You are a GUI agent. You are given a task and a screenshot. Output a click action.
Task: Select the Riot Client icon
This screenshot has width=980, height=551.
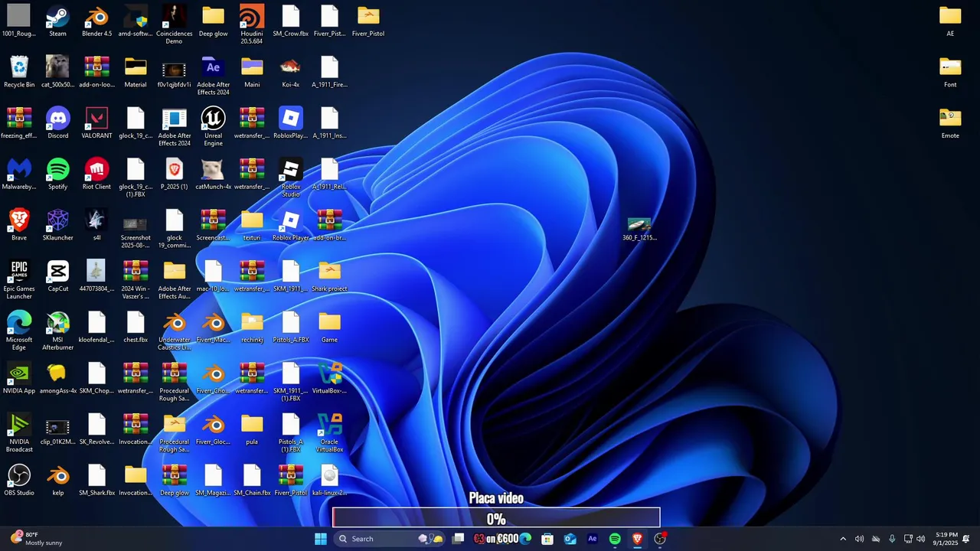click(96, 174)
